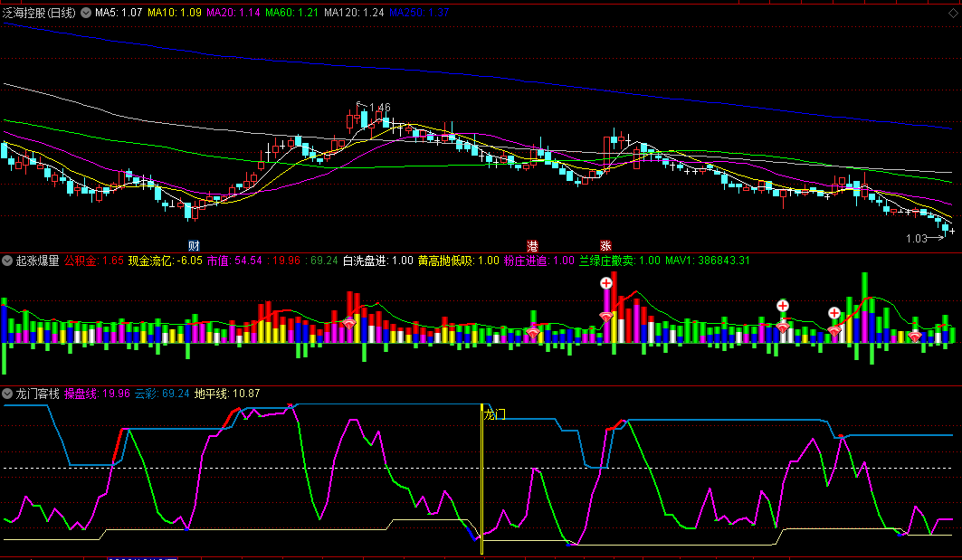
Task: Click the 黄高抛低吸: 1.00 label
Action: click(459, 261)
